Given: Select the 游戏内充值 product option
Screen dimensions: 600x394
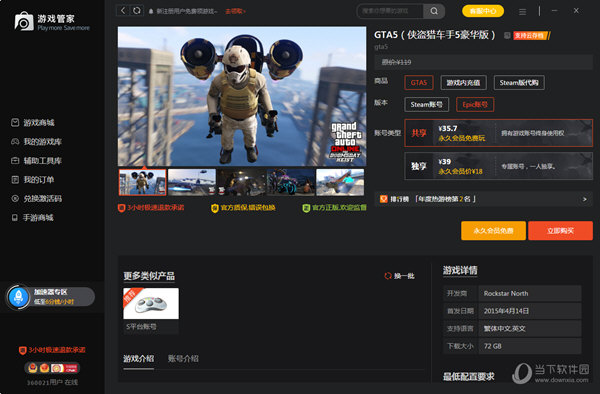Looking at the screenshot, I should 463,83.
